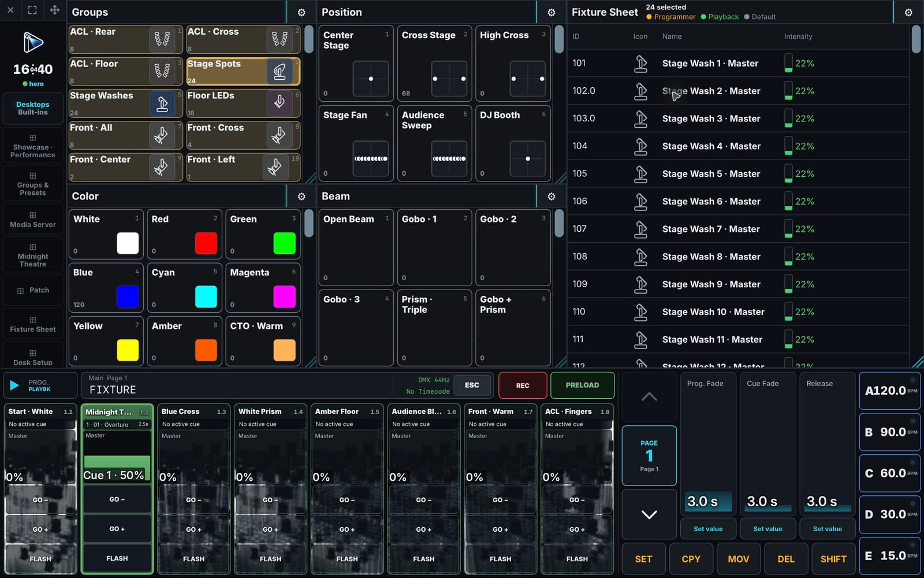Open Color panel settings gear
The image size is (924, 578).
[x=301, y=197]
